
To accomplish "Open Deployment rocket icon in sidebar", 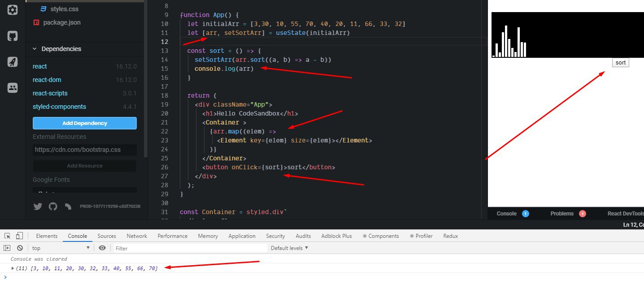I will pyautogui.click(x=13, y=62).
